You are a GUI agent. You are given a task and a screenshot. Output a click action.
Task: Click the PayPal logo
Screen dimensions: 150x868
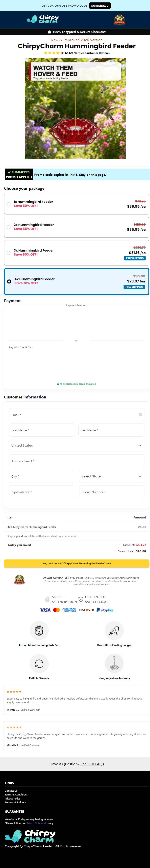click(105, 610)
